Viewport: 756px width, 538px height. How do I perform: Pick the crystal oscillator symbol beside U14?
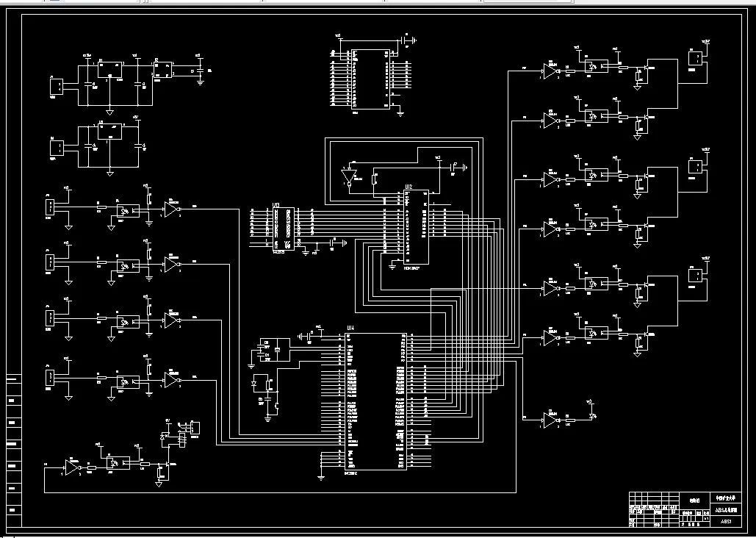pos(277,351)
